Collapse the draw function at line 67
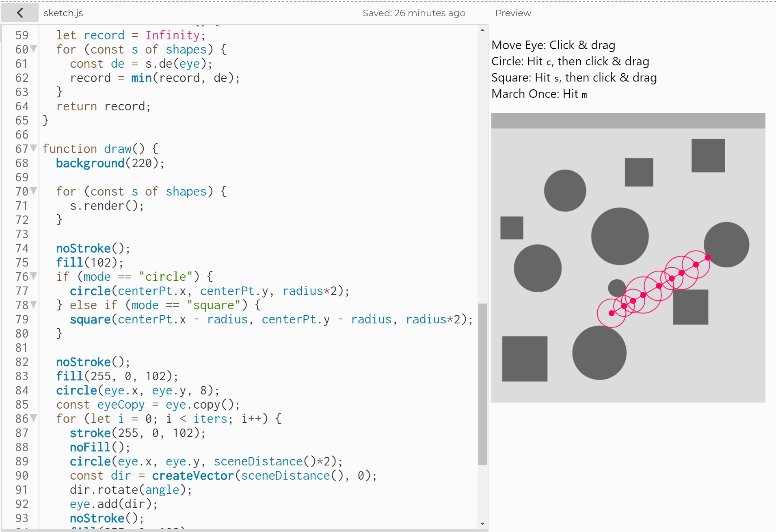This screenshot has height=532, width=776. (34, 148)
